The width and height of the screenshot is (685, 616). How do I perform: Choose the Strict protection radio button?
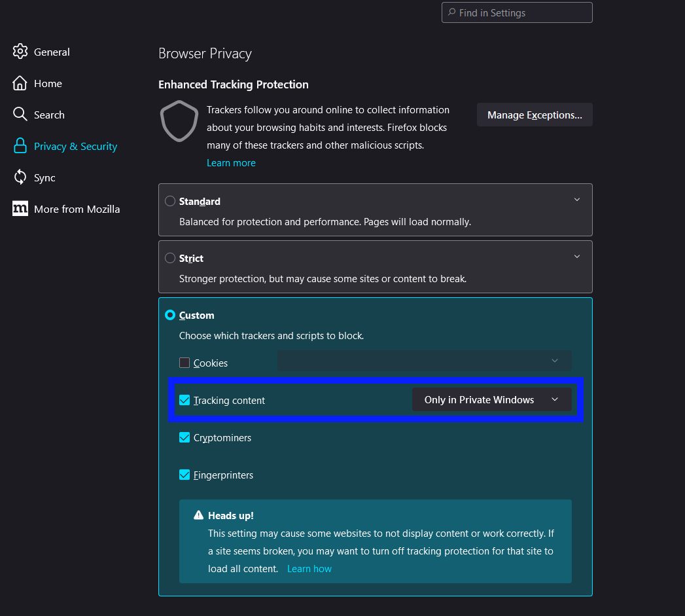[170, 258]
